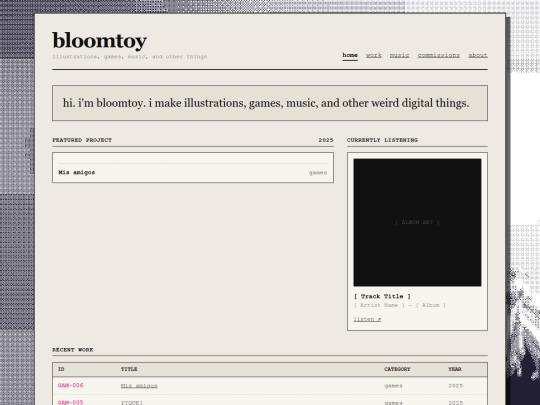Click the TITLE column header
Image resolution: width=540 pixels, height=405 pixels.
(129, 369)
